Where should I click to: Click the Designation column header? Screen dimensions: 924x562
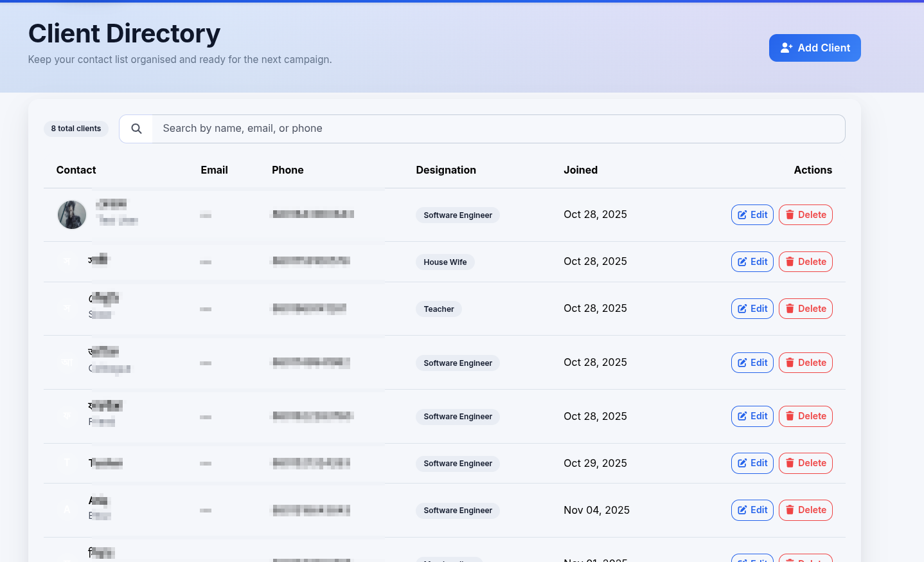[446, 170]
